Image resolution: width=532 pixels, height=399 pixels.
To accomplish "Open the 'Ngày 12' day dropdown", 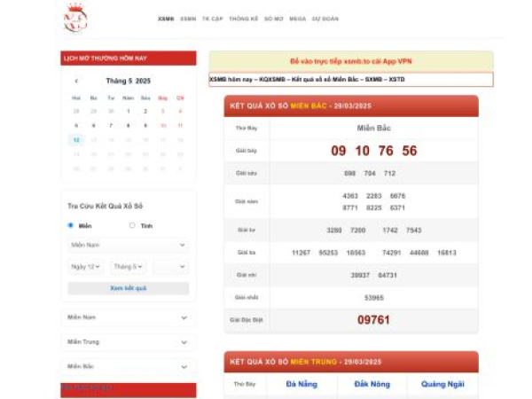I will 86,266.
